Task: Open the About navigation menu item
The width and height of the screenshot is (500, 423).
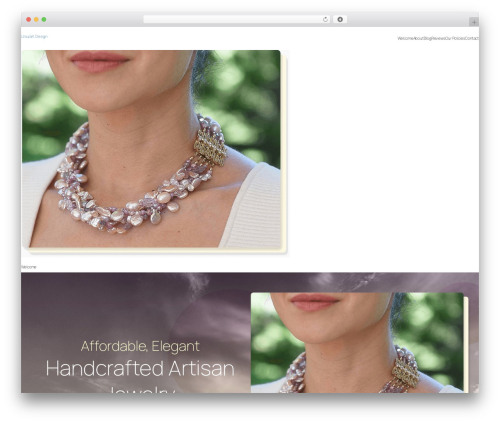Action: [x=419, y=38]
